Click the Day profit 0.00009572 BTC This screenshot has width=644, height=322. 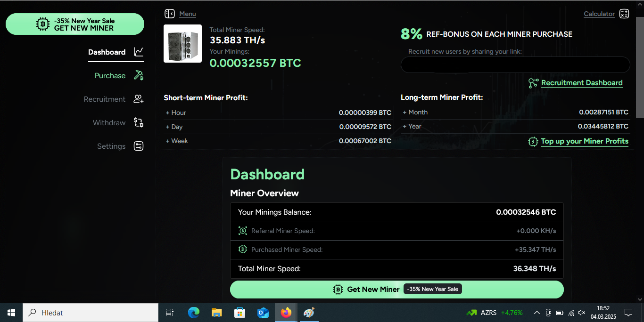(x=365, y=127)
